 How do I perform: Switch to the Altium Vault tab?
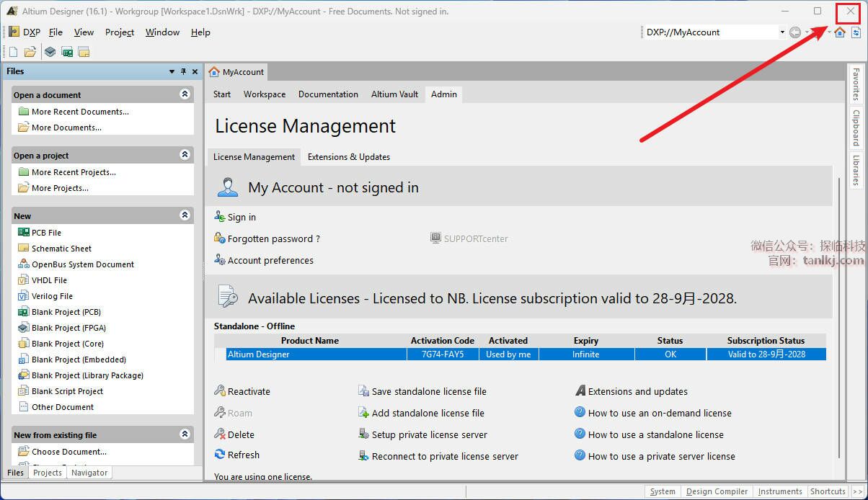pos(394,94)
